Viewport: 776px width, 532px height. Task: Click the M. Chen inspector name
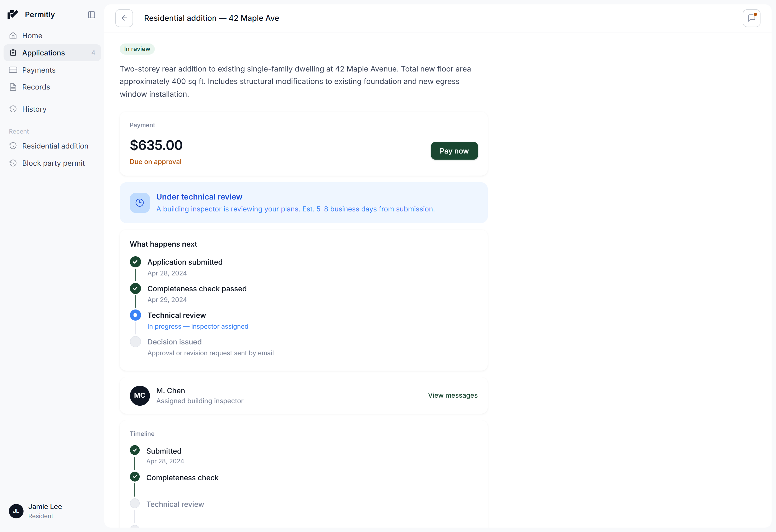(x=171, y=390)
